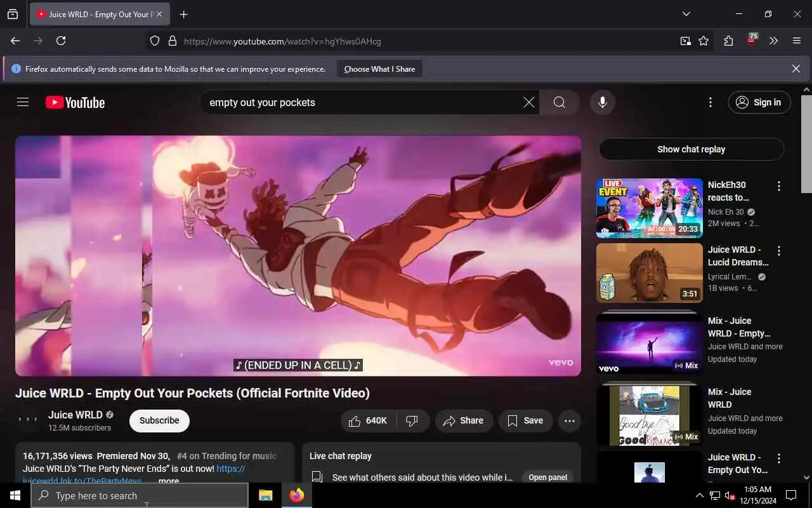
Task: Save the video to a playlist
Action: point(525,420)
